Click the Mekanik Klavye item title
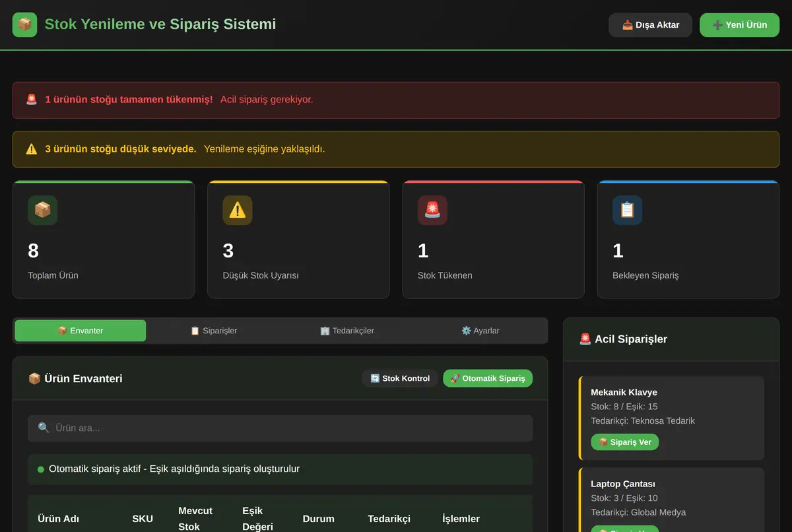Viewport: 792px width, 532px height. click(x=624, y=392)
